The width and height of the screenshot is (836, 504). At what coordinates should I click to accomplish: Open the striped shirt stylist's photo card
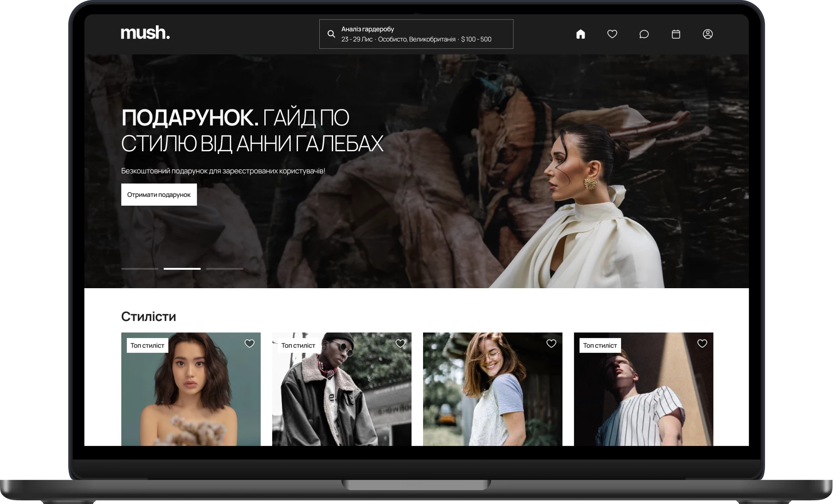(x=643, y=397)
